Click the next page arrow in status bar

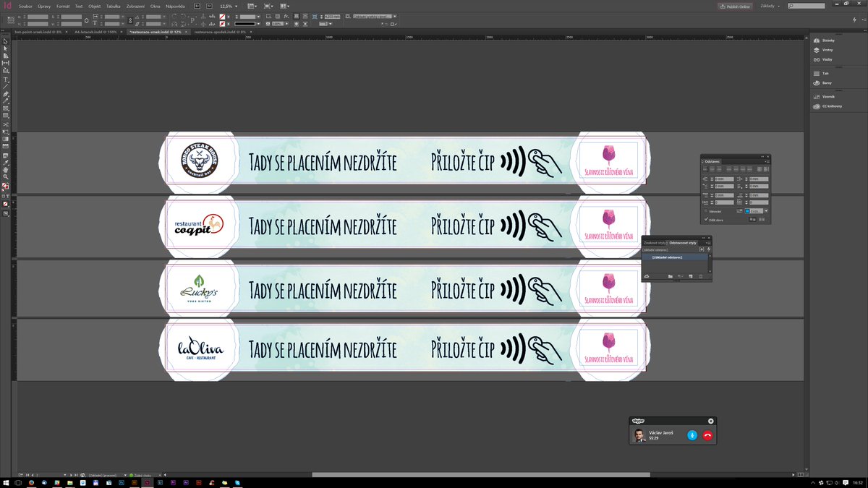pyautogui.click(x=71, y=474)
